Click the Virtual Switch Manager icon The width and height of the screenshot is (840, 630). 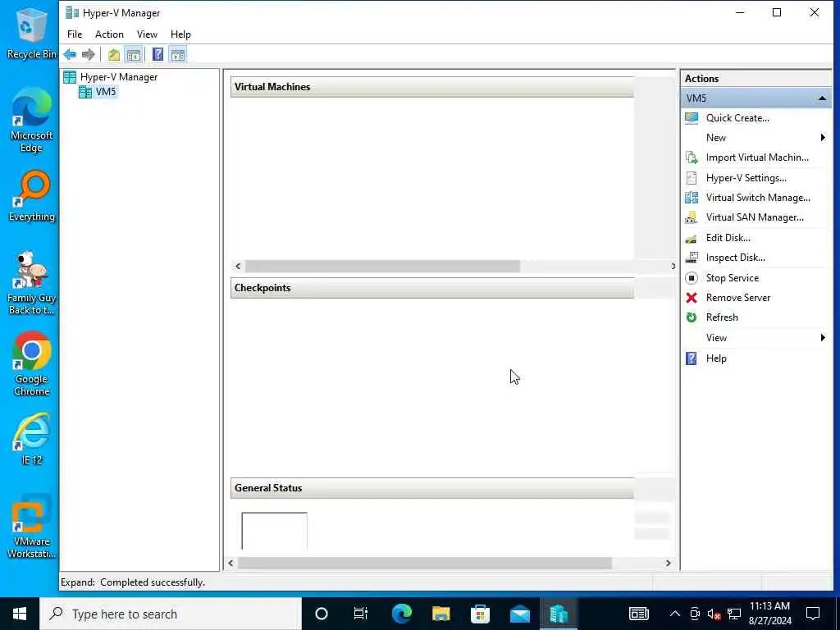692,198
